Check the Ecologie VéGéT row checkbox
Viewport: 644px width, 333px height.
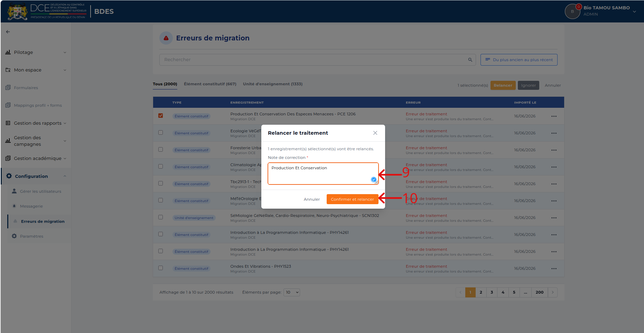coord(160,133)
